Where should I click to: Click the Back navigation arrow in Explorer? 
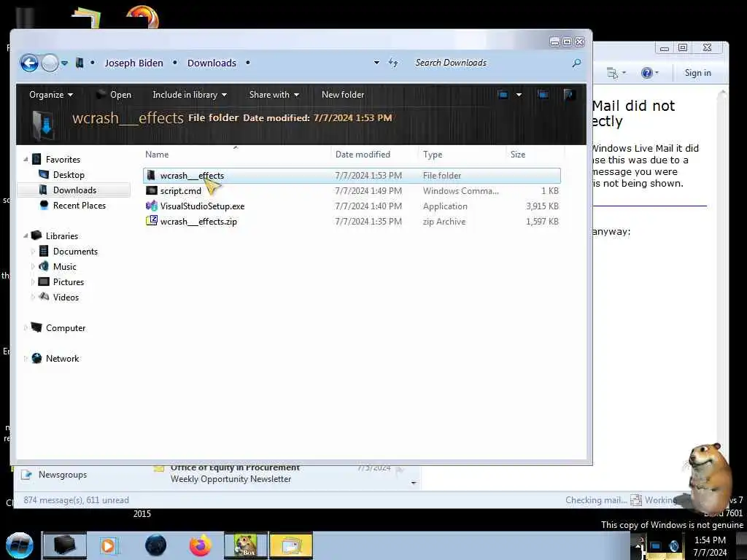29,63
